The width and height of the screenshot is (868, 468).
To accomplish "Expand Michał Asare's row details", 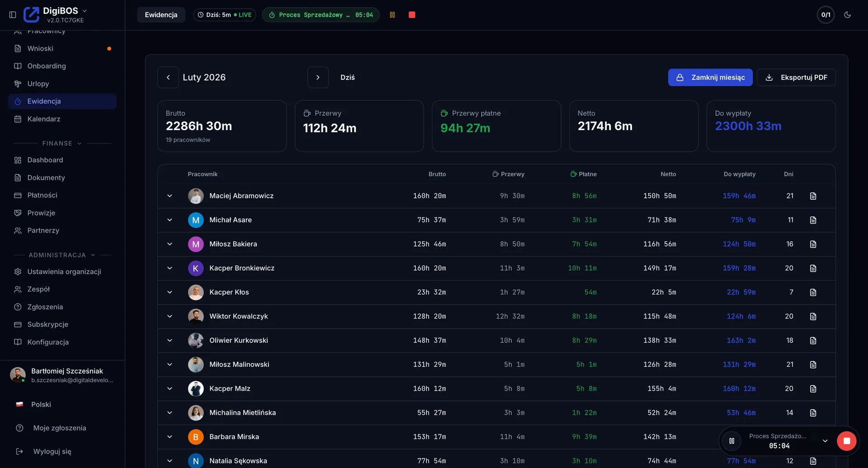I will (170, 220).
